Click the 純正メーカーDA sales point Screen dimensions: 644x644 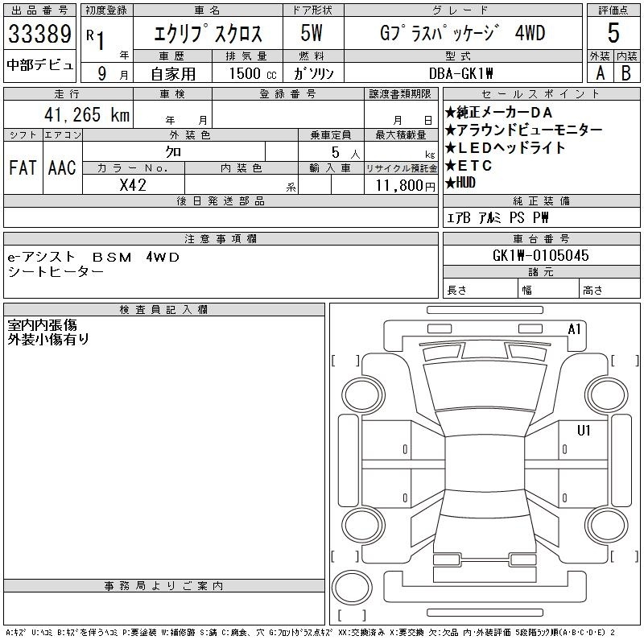(x=499, y=113)
